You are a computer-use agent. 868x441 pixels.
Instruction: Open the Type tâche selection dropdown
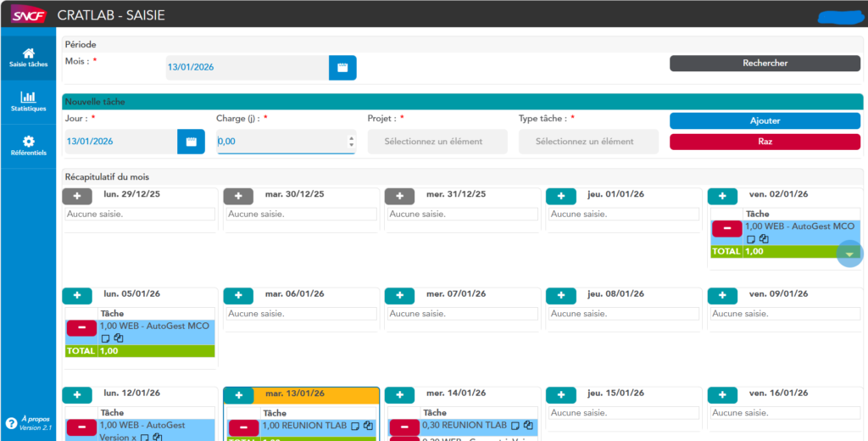[587, 142]
